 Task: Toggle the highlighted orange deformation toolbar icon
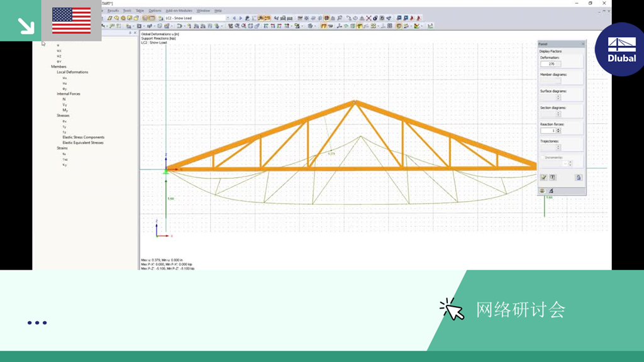[260, 18]
